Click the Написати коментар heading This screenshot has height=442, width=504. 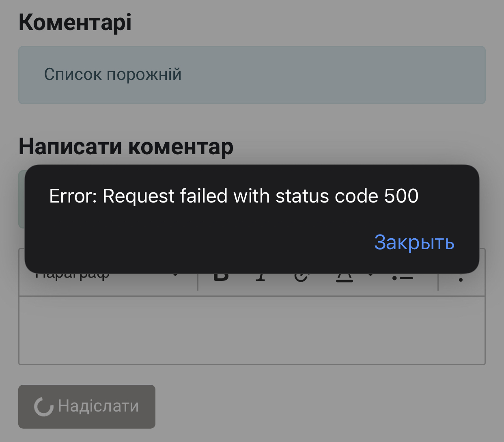126,147
